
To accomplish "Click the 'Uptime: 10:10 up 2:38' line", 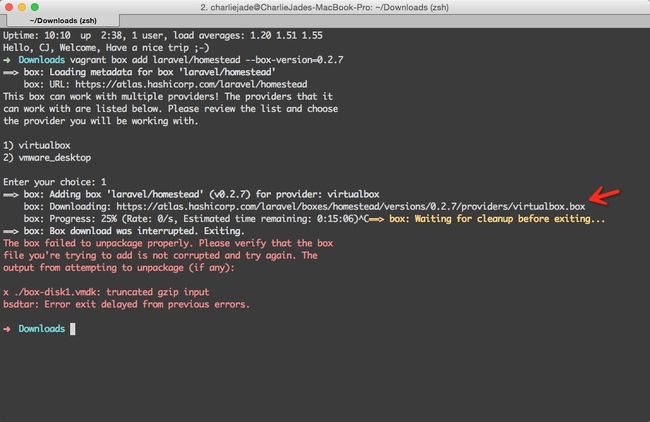I will point(163,35).
